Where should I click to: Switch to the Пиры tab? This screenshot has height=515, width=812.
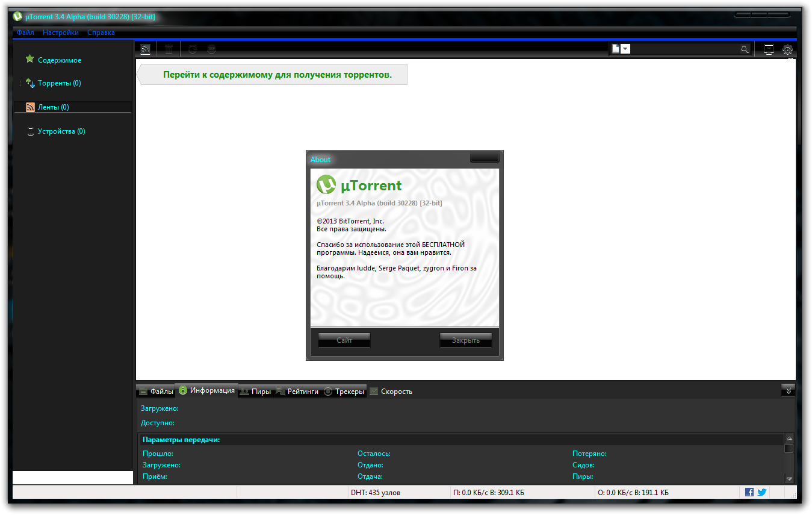tap(255, 391)
